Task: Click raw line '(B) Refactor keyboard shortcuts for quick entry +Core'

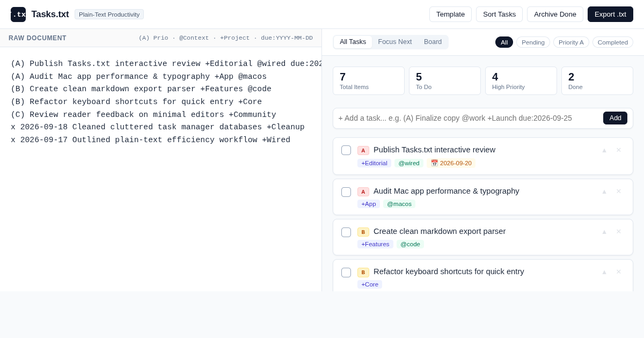Action: click(x=136, y=102)
